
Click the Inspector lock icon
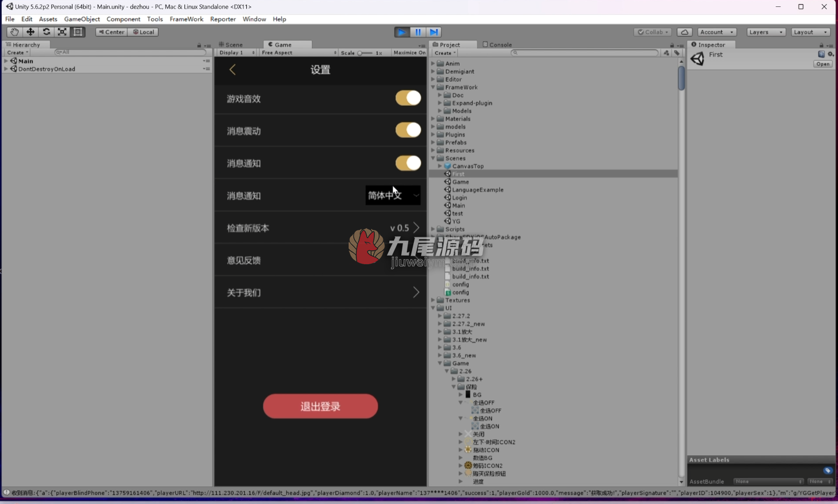[821, 45]
